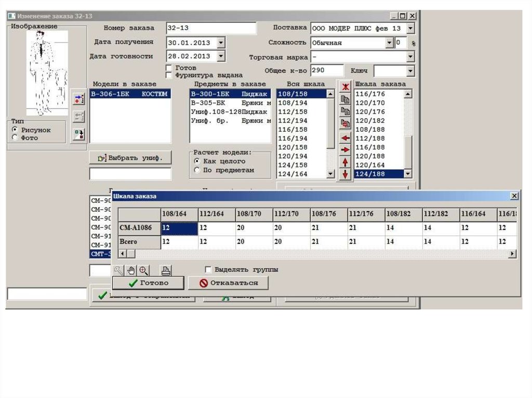Click the red X delete icon above scale arrows
The height and width of the screenshot is (398, 532).
coord(345,86)
